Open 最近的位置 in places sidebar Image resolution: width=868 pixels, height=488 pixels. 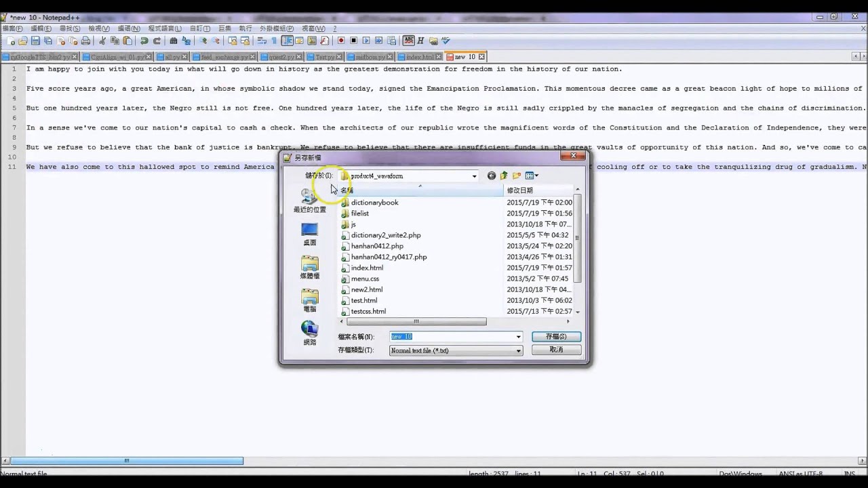(309, 201)
